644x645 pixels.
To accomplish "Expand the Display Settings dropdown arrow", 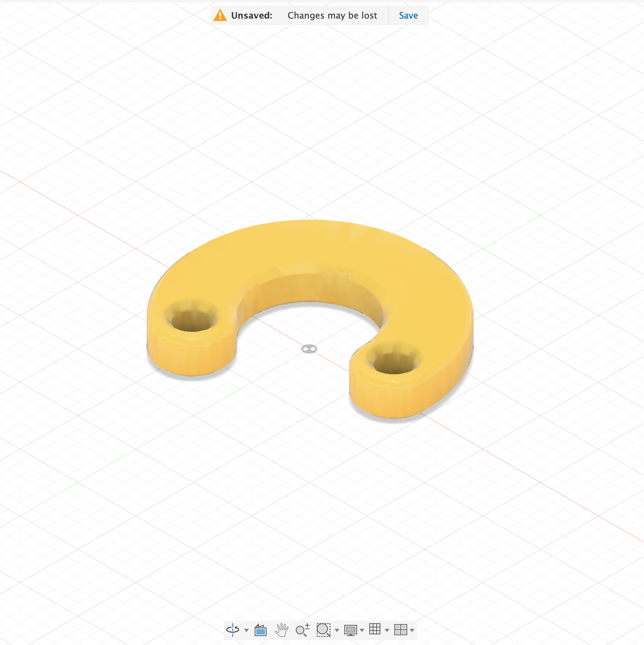I will tap(362, 630).
